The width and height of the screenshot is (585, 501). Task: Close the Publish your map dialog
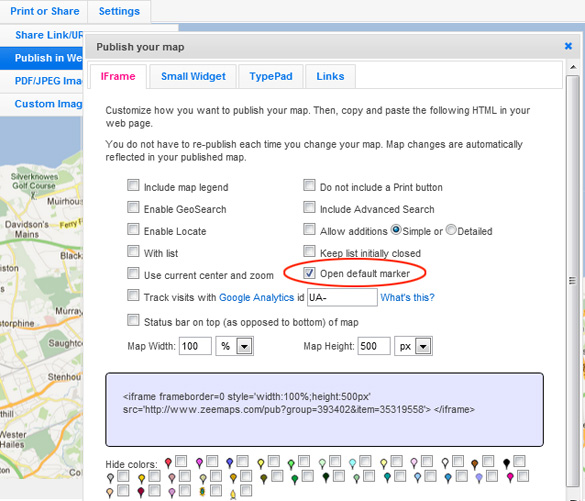click(x=568, y=46)
